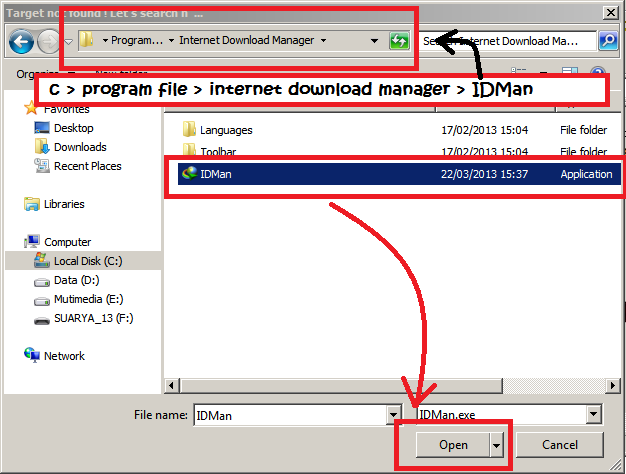Open Desktop in Favorites
This screenshot has width=626, height=474.
click(x=73, y=128)
